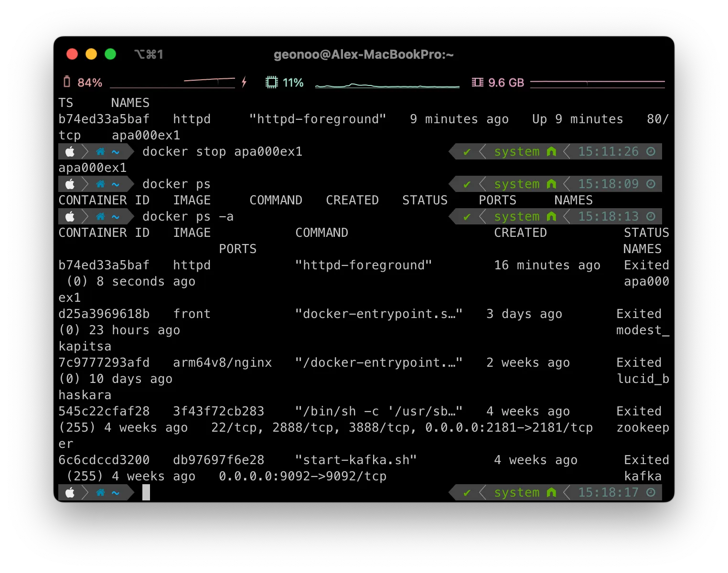728x573 pixels.
Task: Click the text 3 days ago
Action: point(525,314)
